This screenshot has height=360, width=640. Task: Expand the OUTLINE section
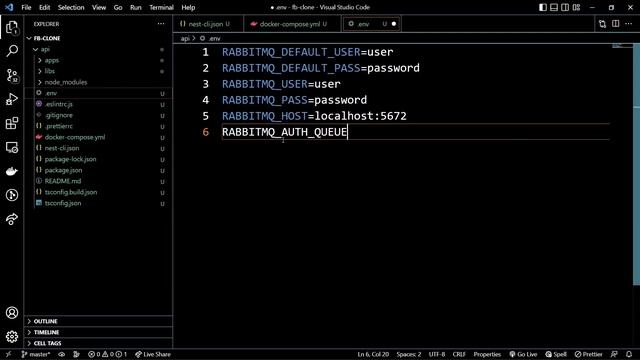(x=98, y=321)
